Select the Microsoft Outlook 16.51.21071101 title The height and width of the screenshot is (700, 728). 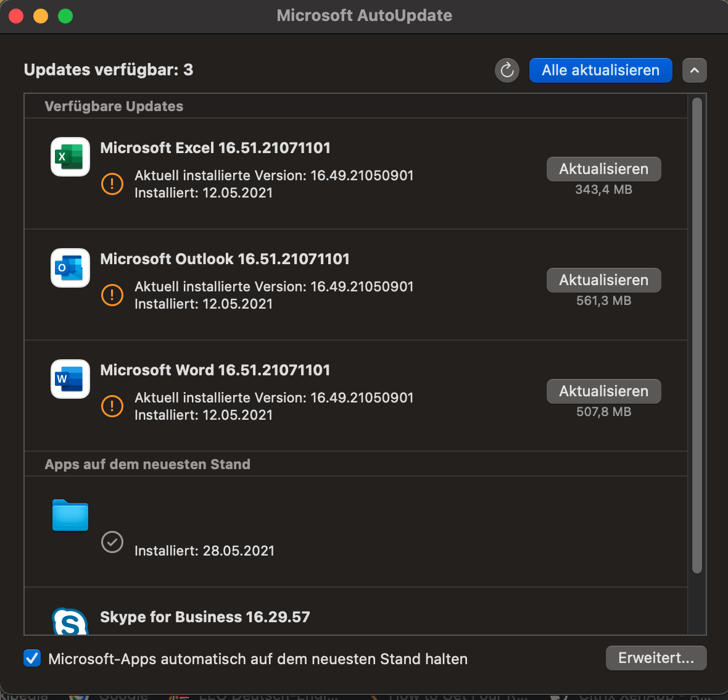coord(225,259)
